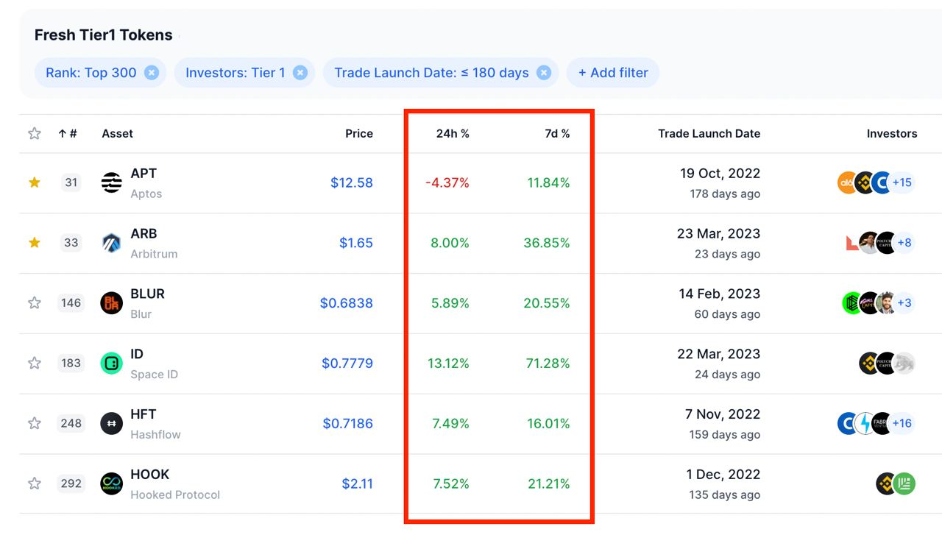The image size is (942, 560).
Task: Click the -4.37% 24h value
Action: click(447, 182)
